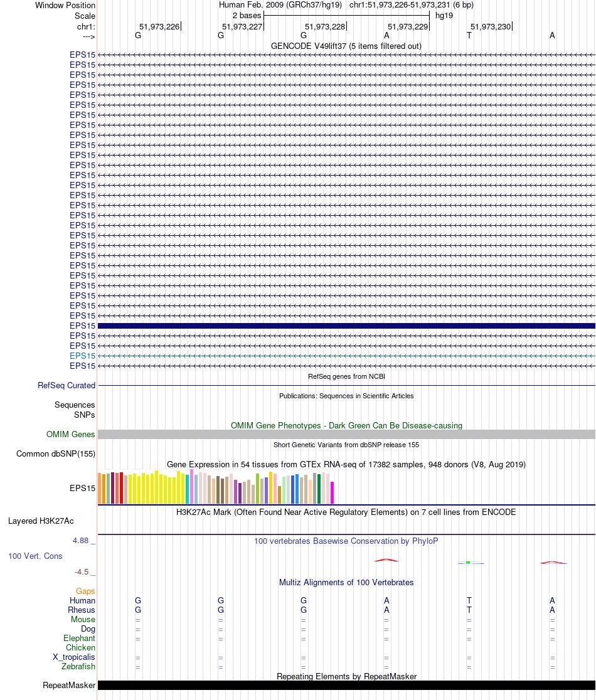Open OMIM Gene Phenotypes track title
The height and width of the screenshot is (700, 596).
tap(346, 425)
